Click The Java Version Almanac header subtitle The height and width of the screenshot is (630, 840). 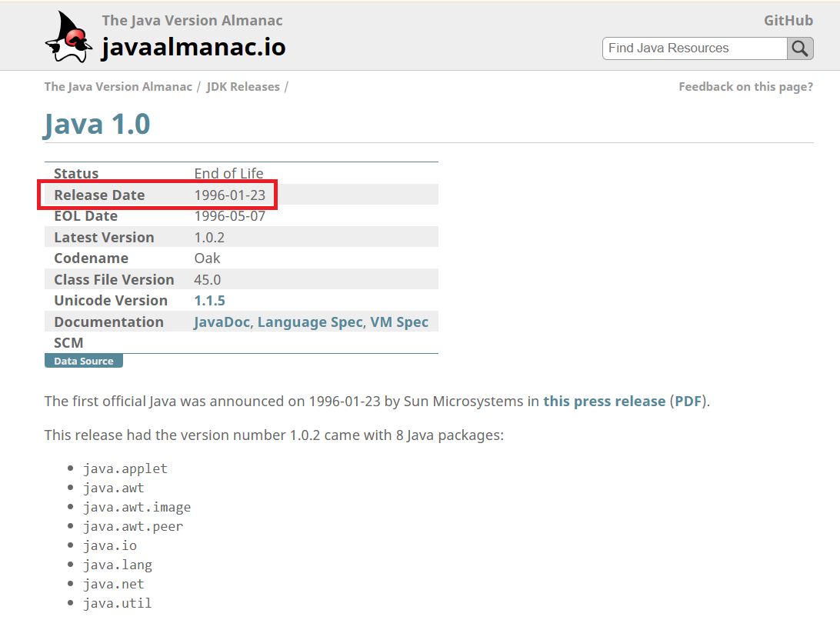192,20
